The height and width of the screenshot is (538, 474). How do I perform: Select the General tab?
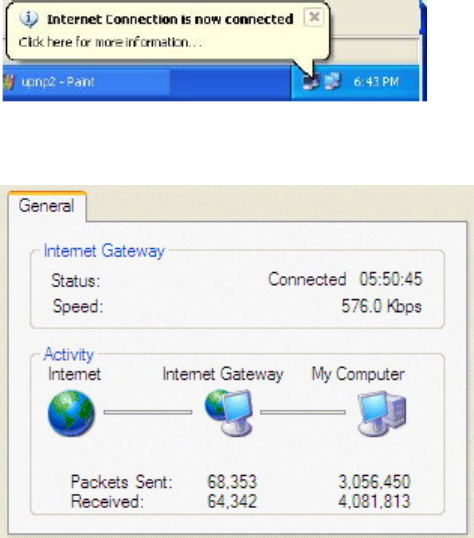tap(47, 206)
